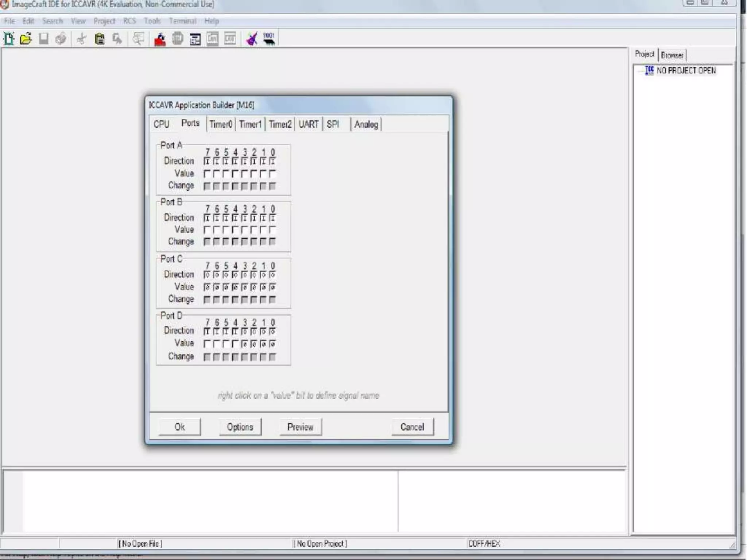Viewport: 747px width, 560px height.
Task: Toggle Port D Change bit 0
Action: click(272, 357)
